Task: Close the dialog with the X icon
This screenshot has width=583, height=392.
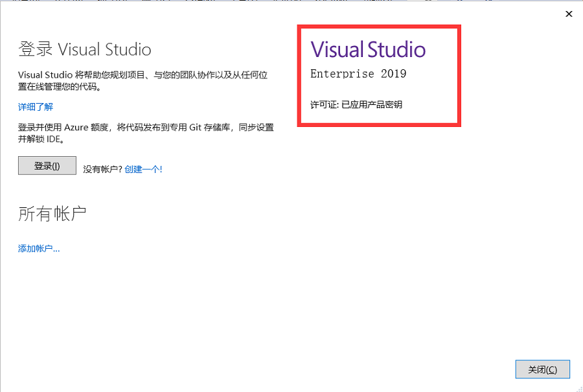Action: point(569,14)
